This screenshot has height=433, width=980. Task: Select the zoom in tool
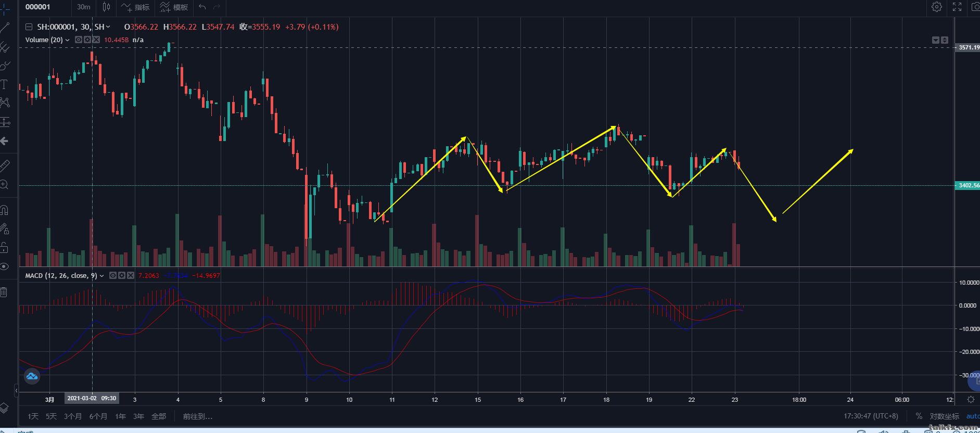pyautogui.click(x=5, y=185)
